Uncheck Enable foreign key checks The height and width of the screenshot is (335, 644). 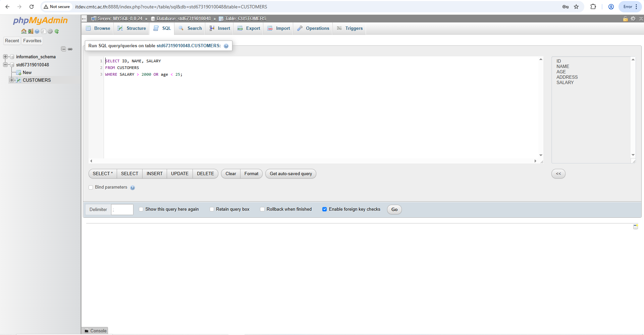[x=324, y=209]
